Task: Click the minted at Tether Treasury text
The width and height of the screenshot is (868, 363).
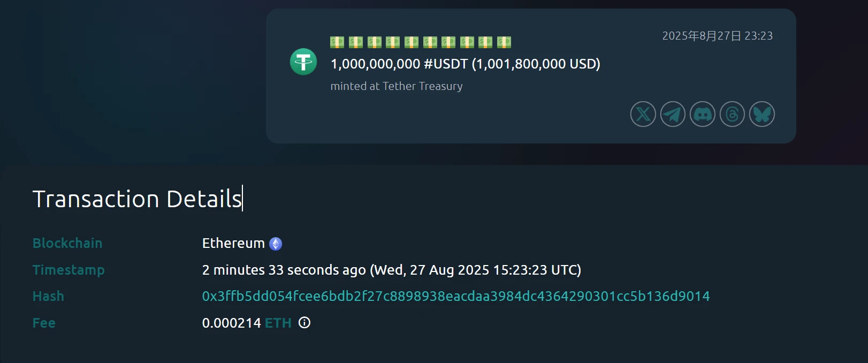Action: (396, 86)
